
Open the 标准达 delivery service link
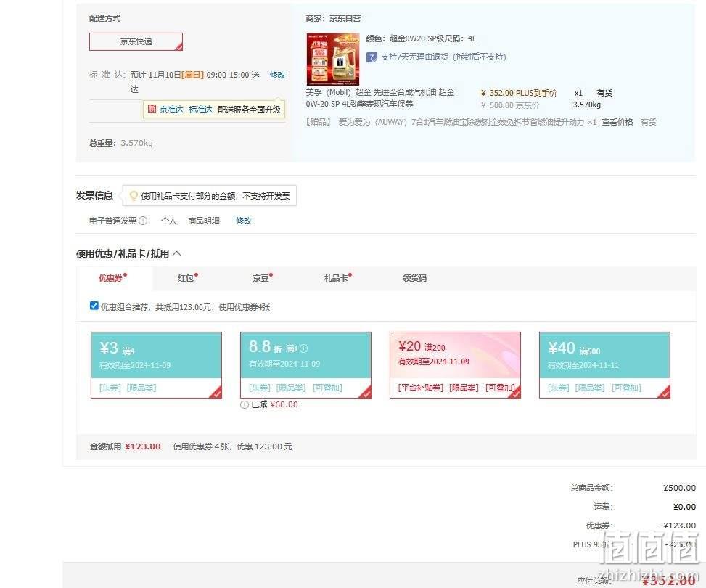(x=200, y=110)
